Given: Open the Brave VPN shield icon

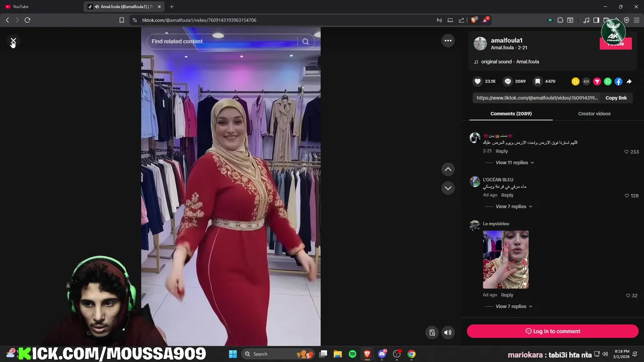Looking at the screenshot, I should (626, 20).
